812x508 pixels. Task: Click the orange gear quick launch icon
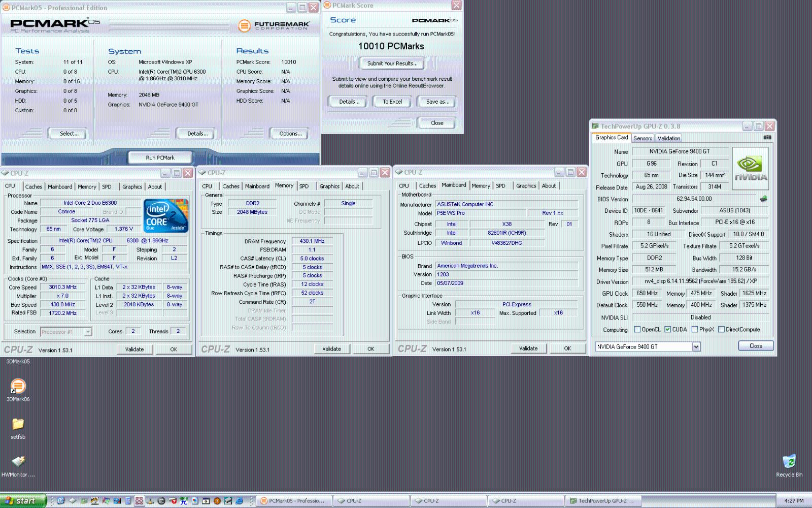pos(217,501)
